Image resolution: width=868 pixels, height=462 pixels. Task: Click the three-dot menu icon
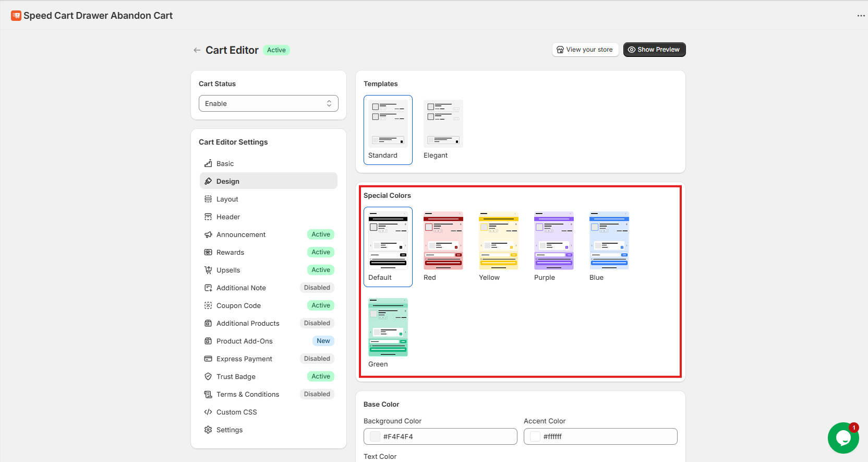point(861,16)
